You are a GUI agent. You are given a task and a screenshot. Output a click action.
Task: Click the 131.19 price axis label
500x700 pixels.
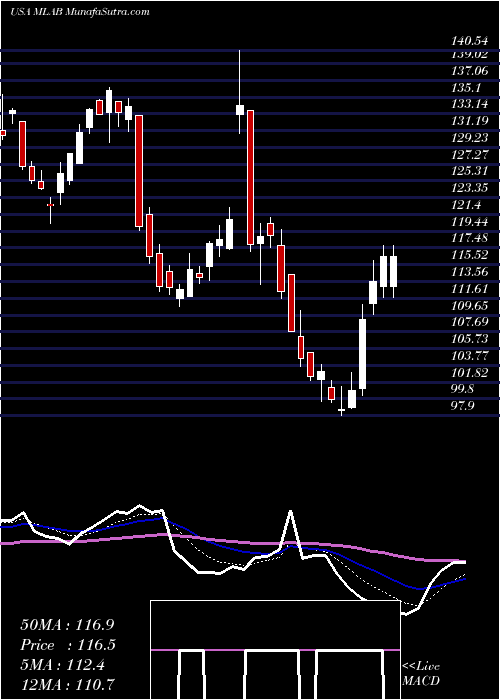point(469,121)
